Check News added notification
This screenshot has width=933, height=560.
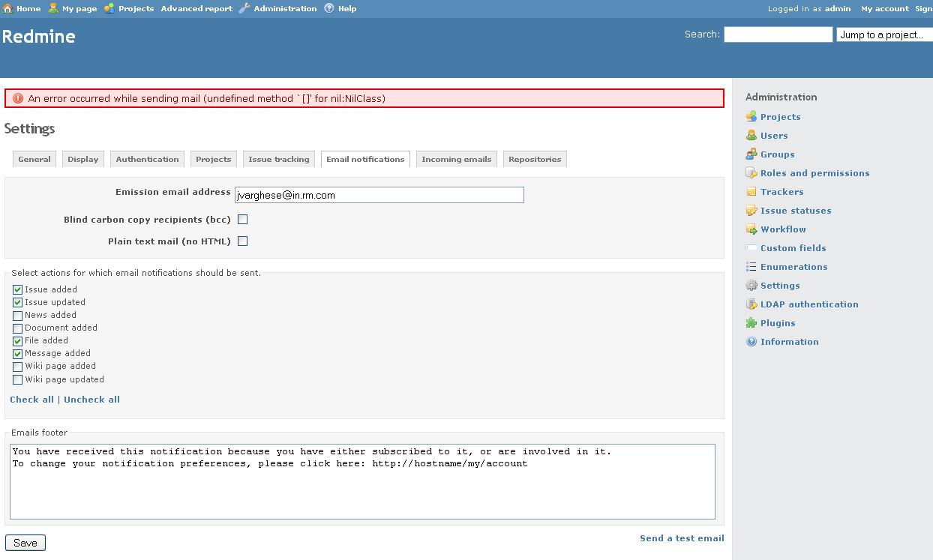click(x=17, y=316)
